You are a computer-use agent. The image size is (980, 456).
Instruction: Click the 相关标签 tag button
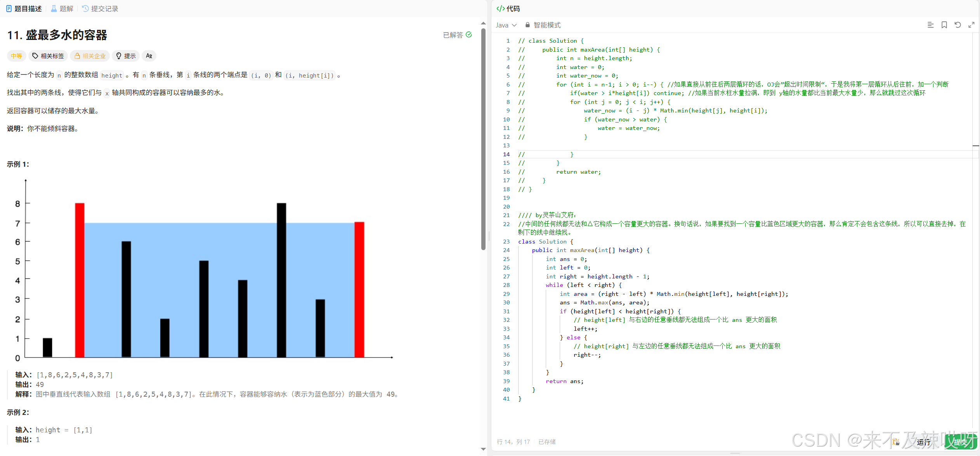(48, 56)
